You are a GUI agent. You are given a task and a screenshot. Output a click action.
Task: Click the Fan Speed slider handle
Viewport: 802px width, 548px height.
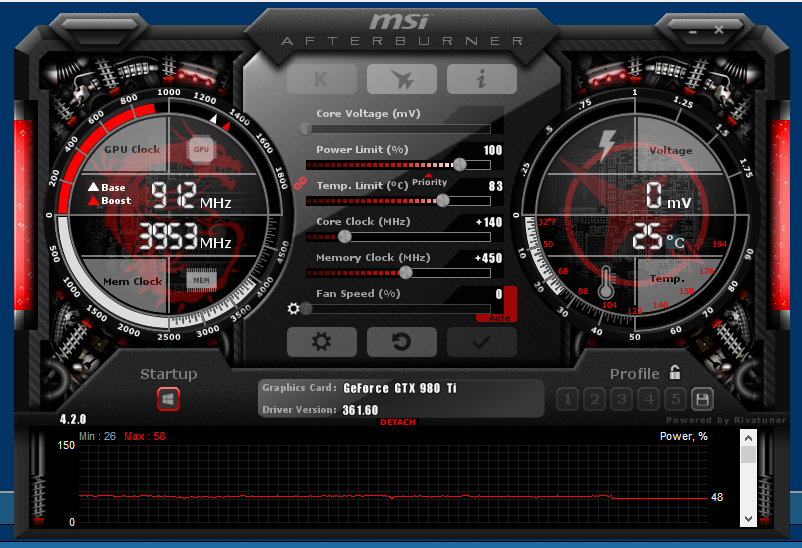[306, 309]
